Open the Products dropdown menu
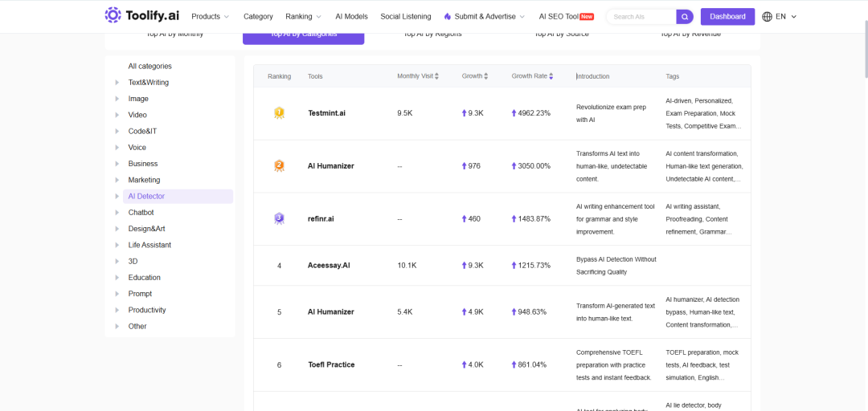 (x=210, y=17)
